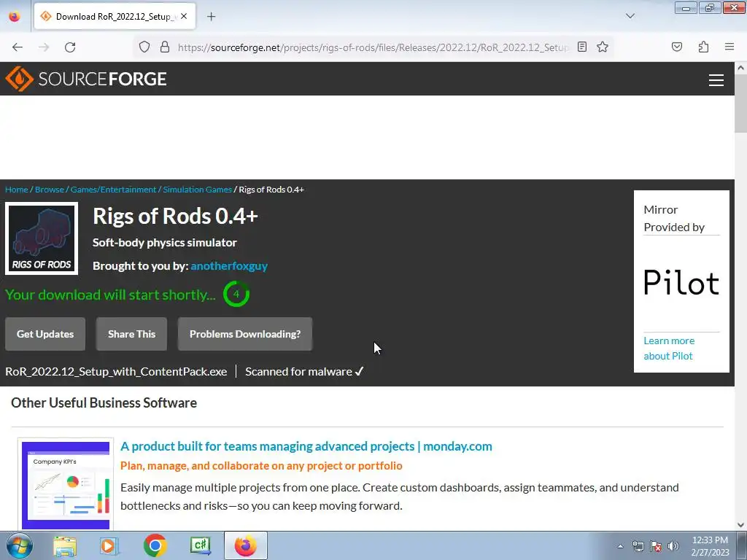Viewport: 747px width, 560px height.
Task: Open Google Chrome from the taskbar
Action: [x=155, y=545]
